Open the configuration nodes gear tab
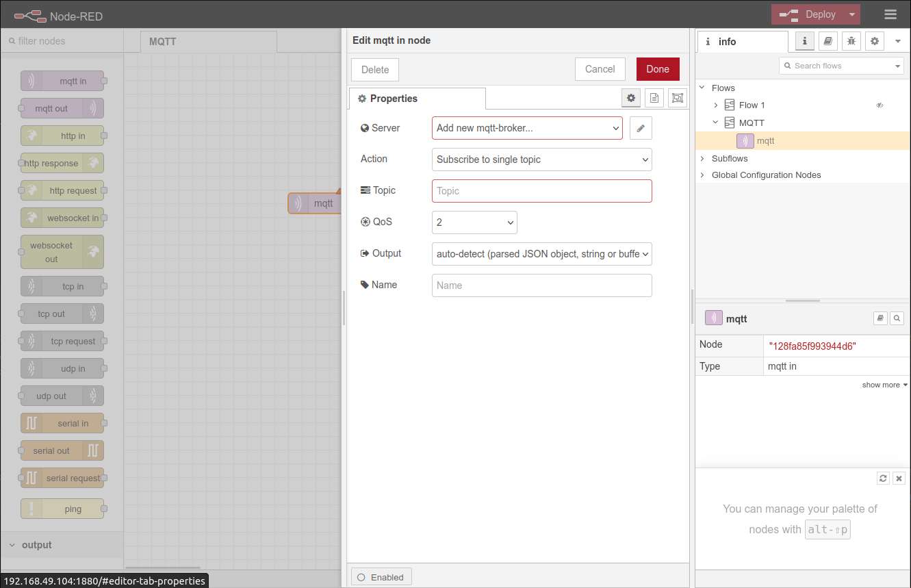 tap(874, 42)
